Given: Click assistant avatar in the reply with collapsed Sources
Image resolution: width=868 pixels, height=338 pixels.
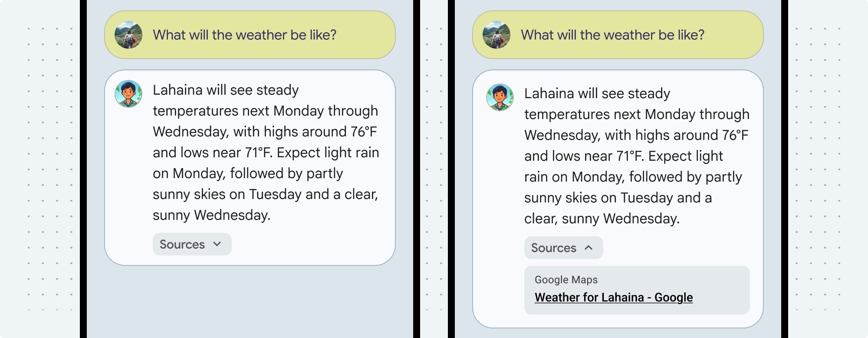Looking at the screenshot, I should click(x=128, y=94).
